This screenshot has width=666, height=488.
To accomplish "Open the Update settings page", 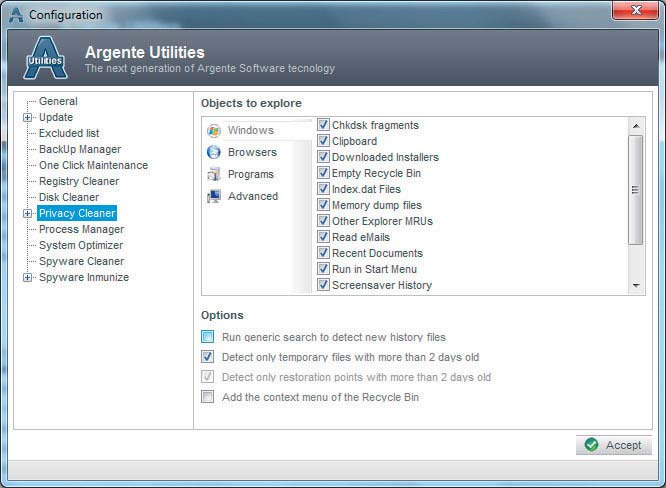I will [56, 117].
